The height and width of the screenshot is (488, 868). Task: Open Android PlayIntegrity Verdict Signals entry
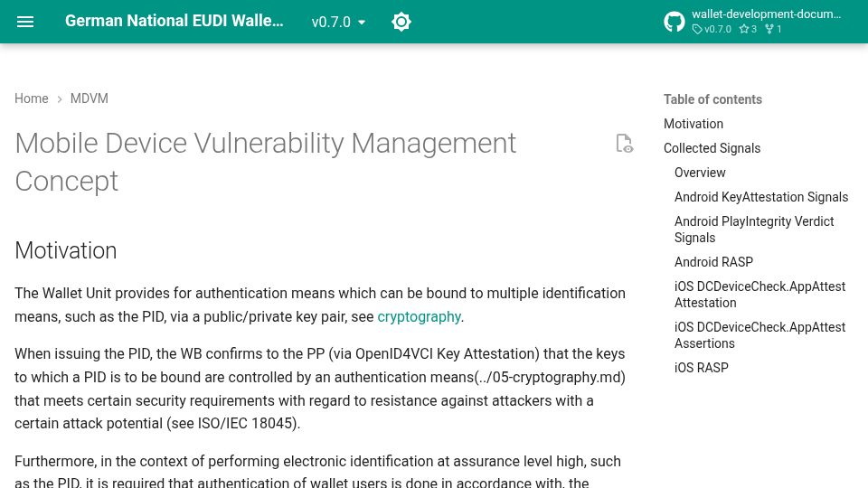(754, 229)
